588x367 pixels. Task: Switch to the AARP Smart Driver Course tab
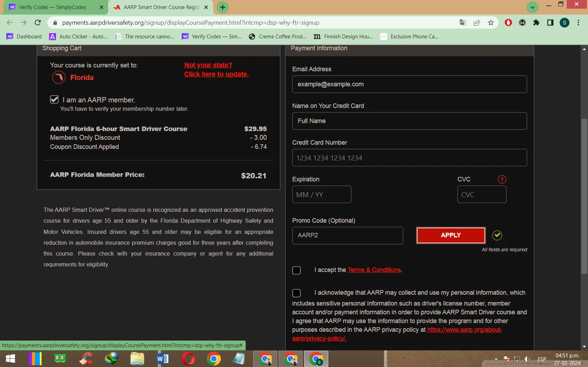point(161,7)
